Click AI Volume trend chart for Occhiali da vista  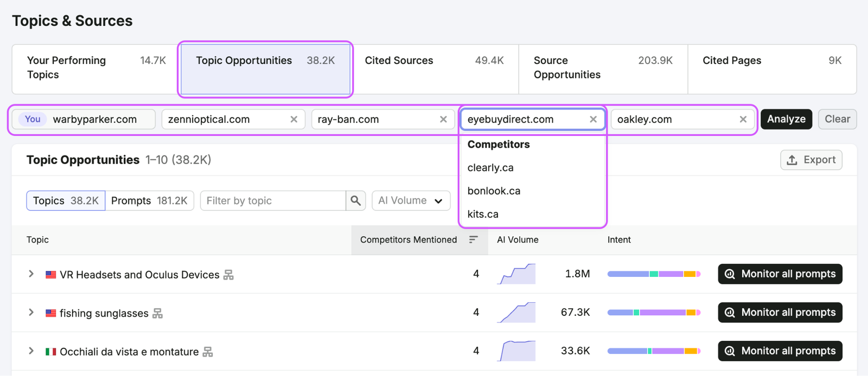(516, 351)
